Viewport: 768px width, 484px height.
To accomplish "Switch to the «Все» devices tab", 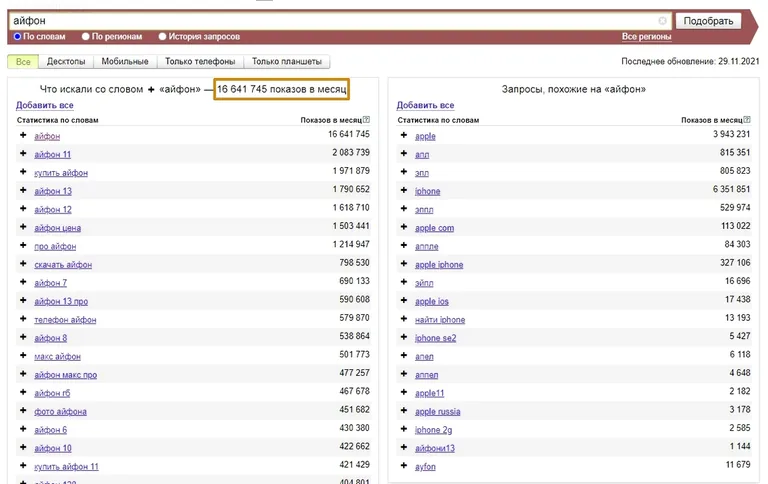I will pyautogui.click(x=23, y=62).
